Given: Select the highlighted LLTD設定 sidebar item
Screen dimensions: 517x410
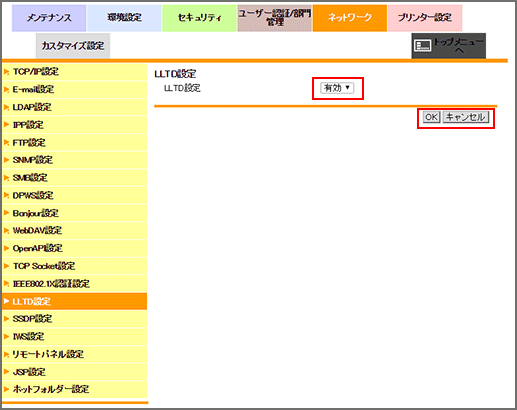Looking at the screenshot, I should tap(75, 301).
